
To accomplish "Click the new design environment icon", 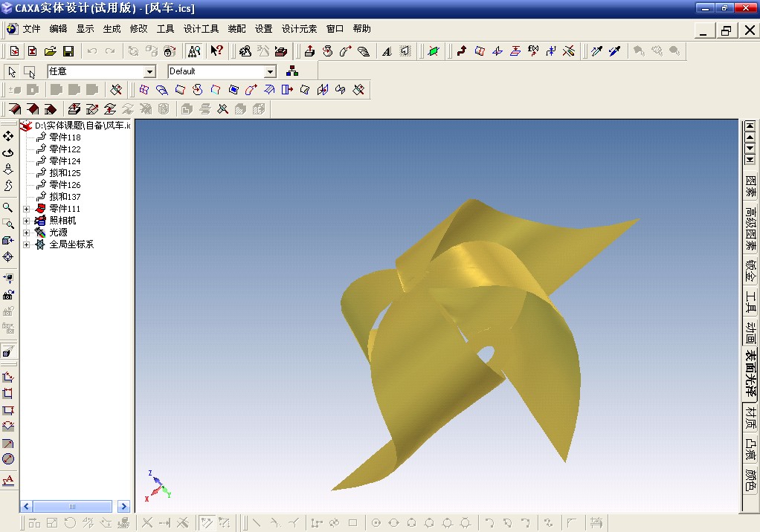I will click(15, 51).
